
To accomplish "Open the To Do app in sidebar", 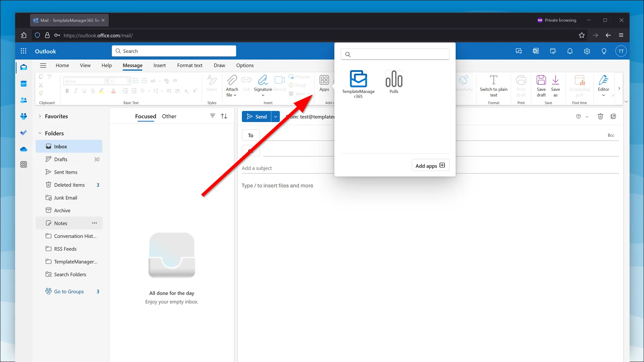I will click(23, 133).
